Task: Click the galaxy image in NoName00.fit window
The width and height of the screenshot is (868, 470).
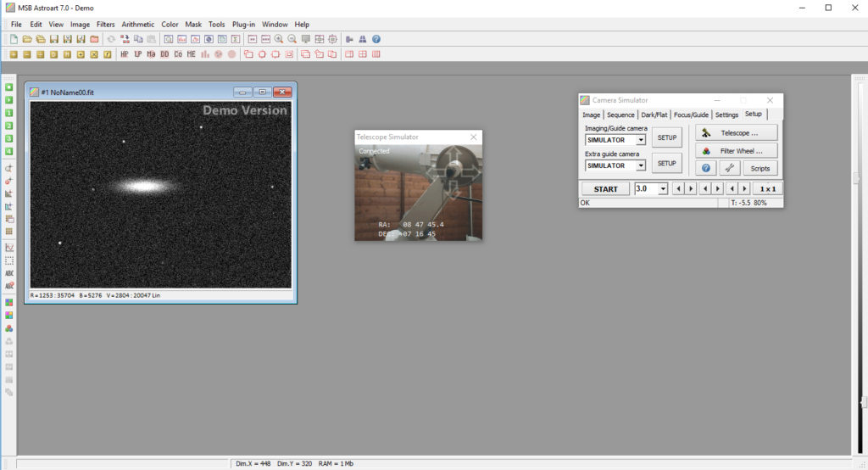Action: (160, 194)
